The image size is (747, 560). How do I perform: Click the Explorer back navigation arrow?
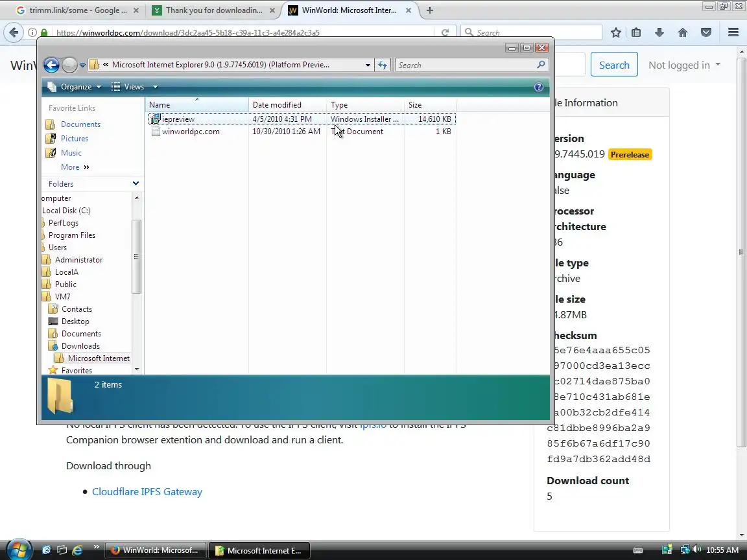[51, 65]
